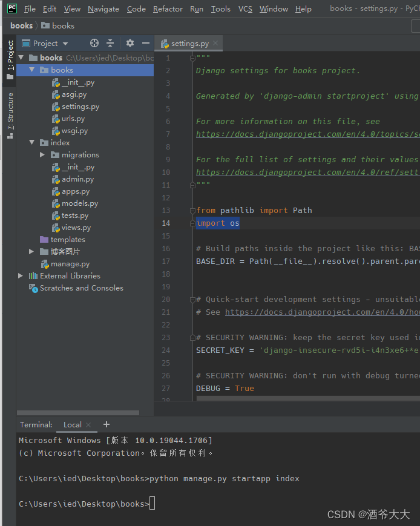Expand the 博客图片 folder arrow
This screenshot has width=420, height=526.
pyautogui.click(x=31, y=251)
